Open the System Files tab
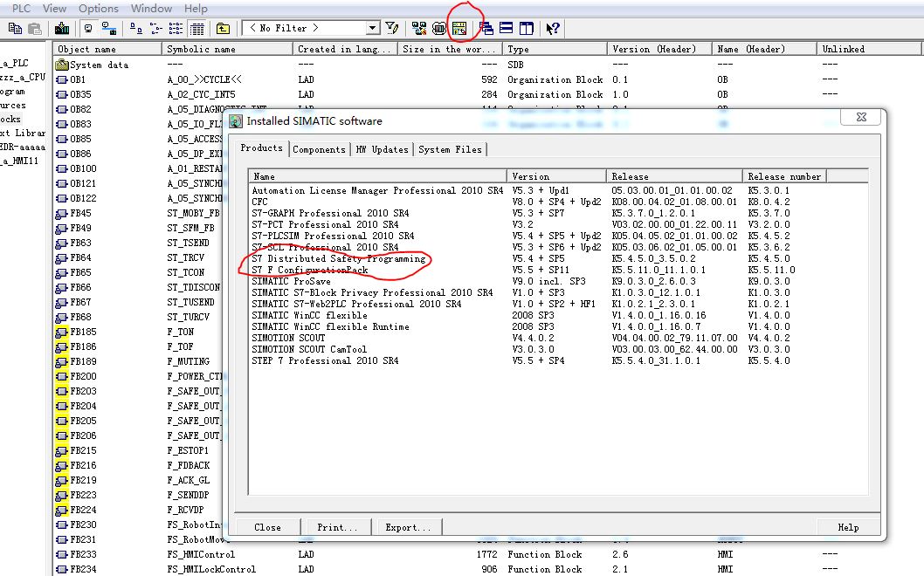 tap(450, 149)
